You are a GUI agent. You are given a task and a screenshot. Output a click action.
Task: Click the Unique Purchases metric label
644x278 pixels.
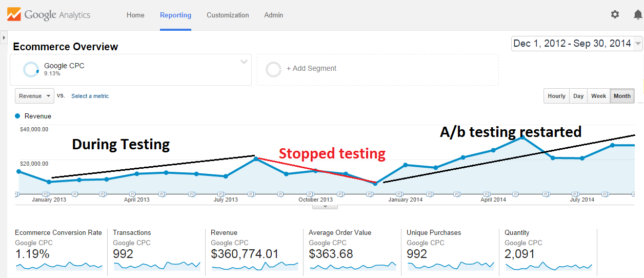click(434, 233)
